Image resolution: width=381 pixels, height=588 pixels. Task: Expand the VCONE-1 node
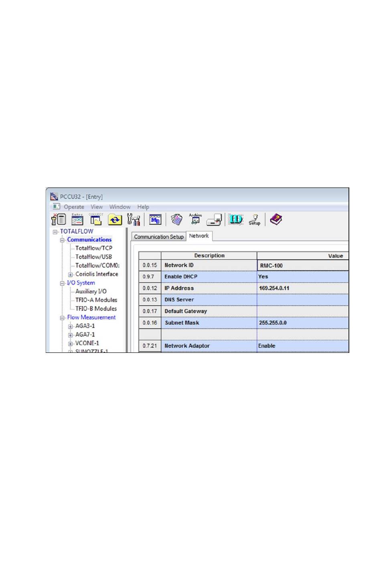pyautogui.click(x=71, y=344)
